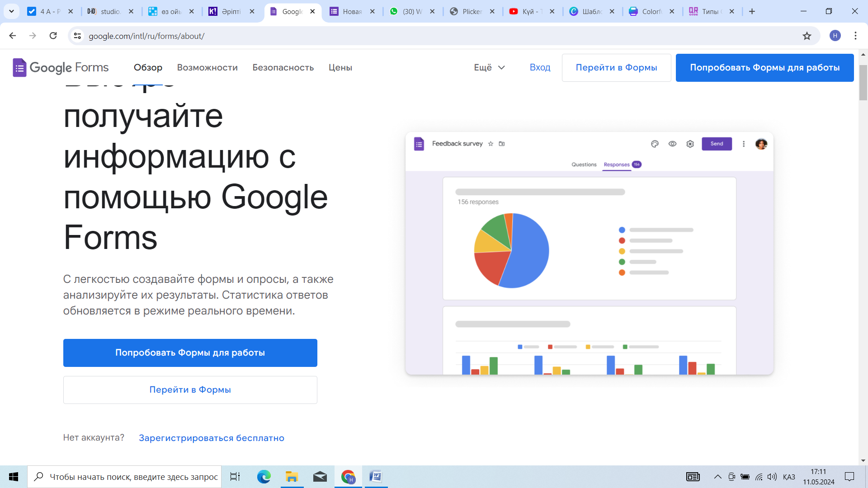Image resolution: width=868 pixels, height=488 pixels.
Task: Open Word from the taskbar
Action: click(375, 477)
